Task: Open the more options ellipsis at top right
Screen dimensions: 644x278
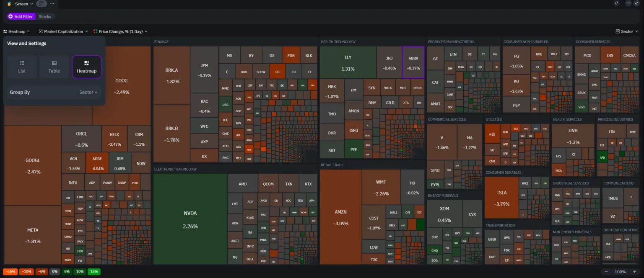Action: pyautogui.click(x=628, y=3)
